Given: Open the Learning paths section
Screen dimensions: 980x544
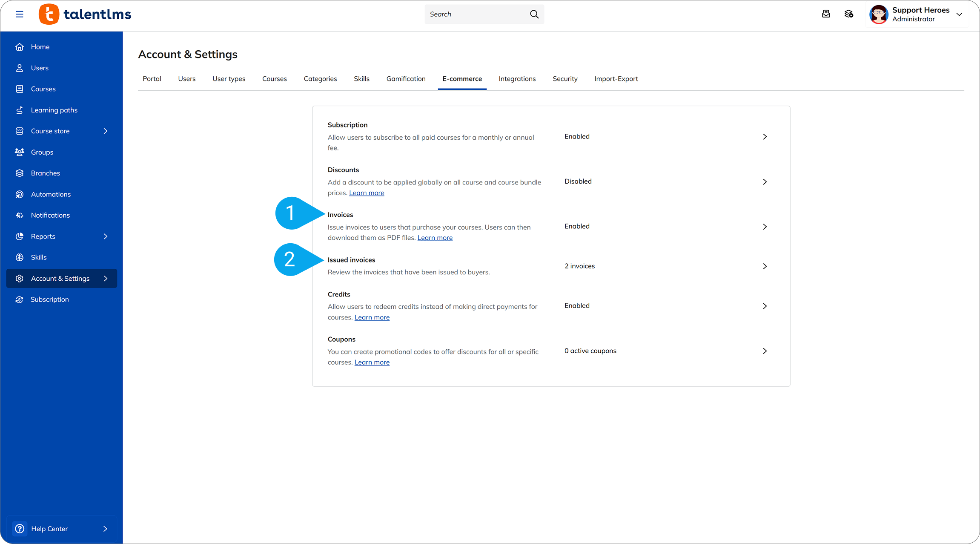Looking at the screenshot, I should pyautogui.click(x=54, y=110).
